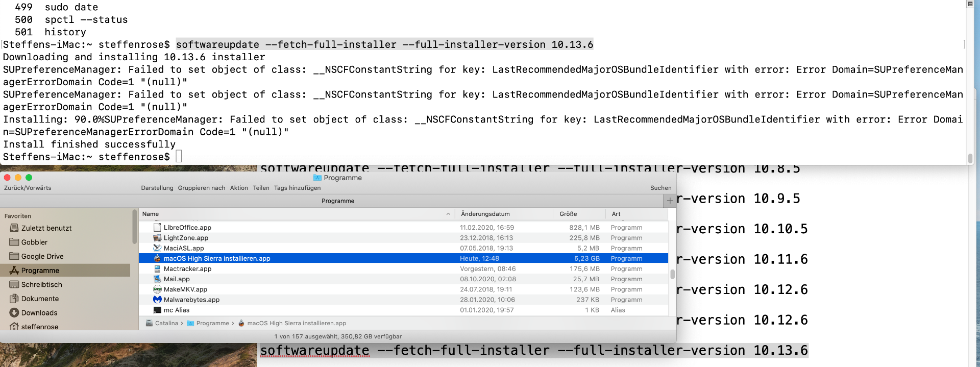Click the Google Drive folder icon
The image size is (980, 367).
14,256
